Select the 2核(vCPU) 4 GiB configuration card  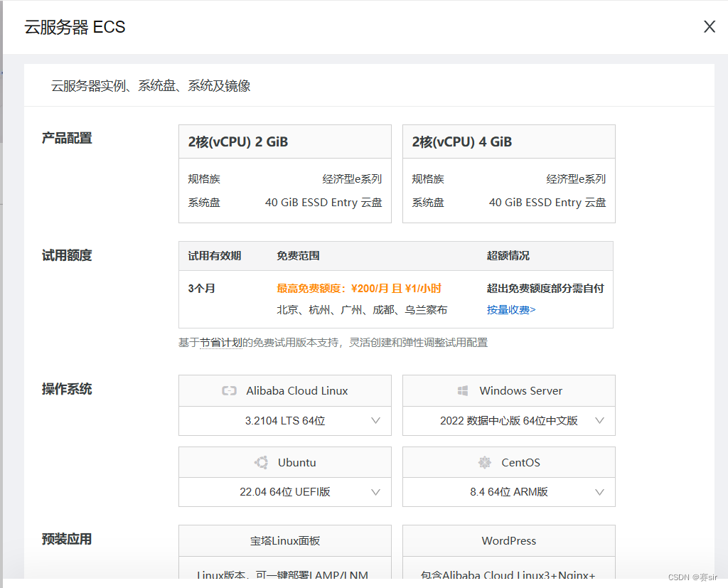click(508, 173)
